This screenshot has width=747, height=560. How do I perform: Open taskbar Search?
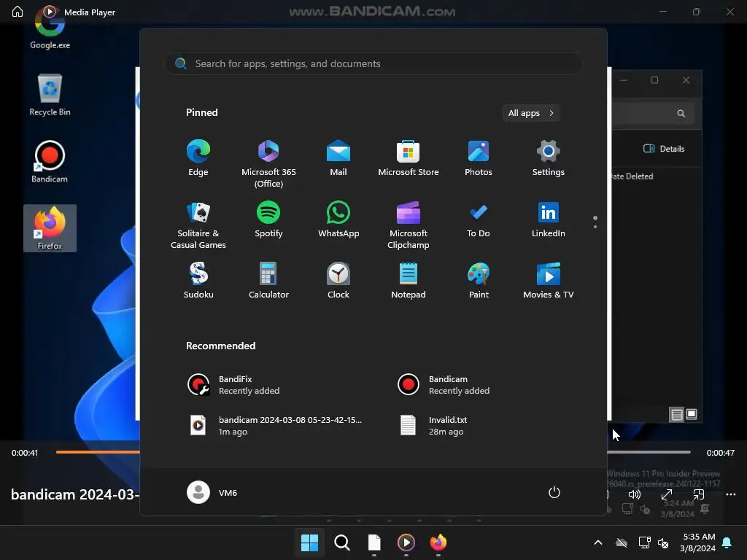click(341, 542)
